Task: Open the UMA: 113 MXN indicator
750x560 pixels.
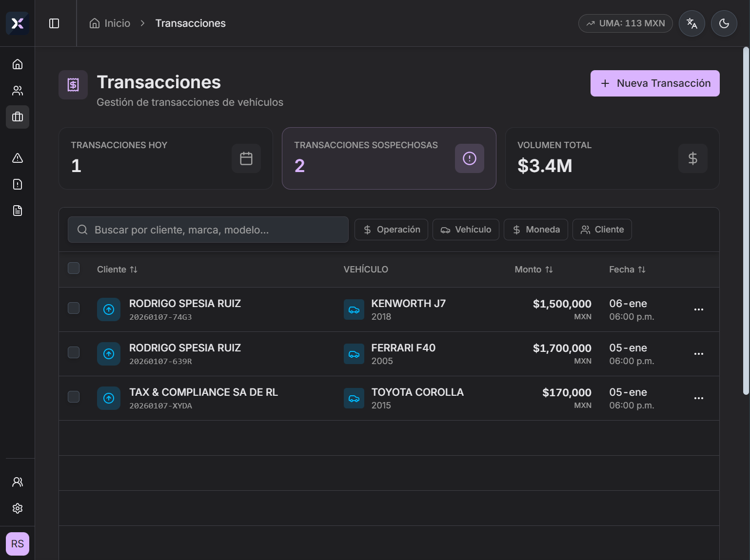Action: (x=626, y=23)
